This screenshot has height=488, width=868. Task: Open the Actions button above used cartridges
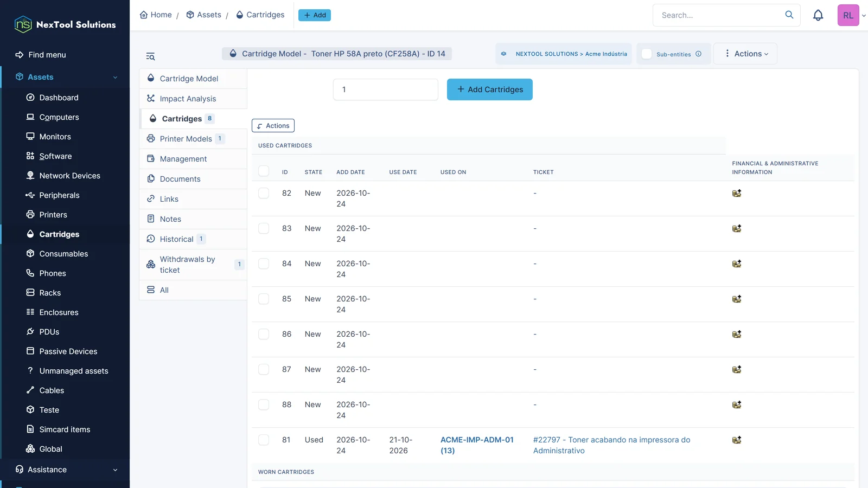point(273,126)
